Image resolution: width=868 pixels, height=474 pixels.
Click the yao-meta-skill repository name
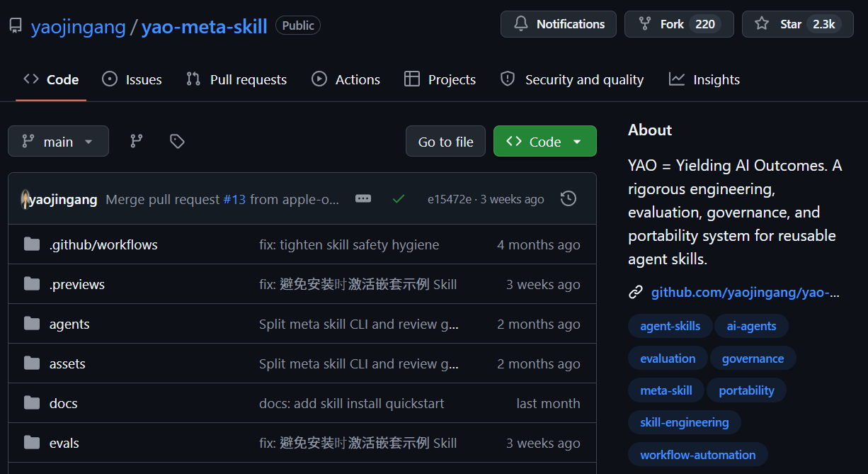(205, 27)
